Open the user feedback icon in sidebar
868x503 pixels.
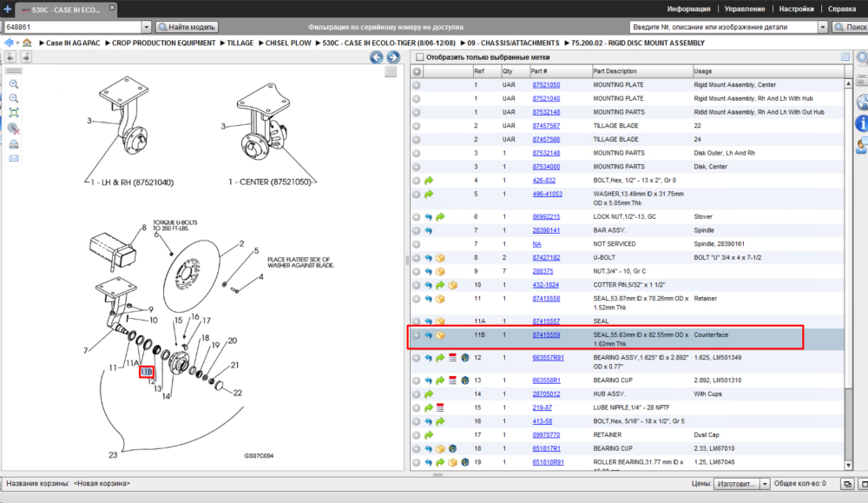[x=862, y=146]
